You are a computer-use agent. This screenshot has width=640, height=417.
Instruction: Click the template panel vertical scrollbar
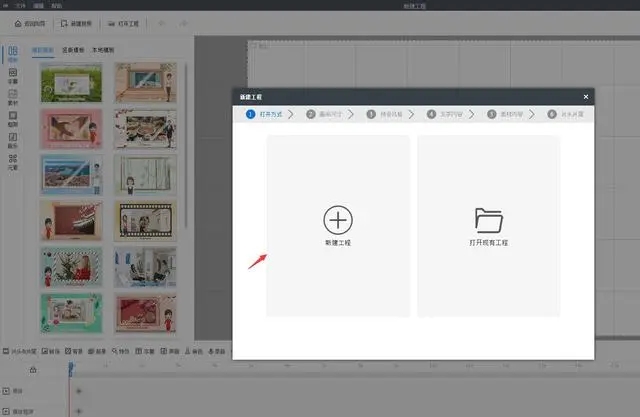186,145
